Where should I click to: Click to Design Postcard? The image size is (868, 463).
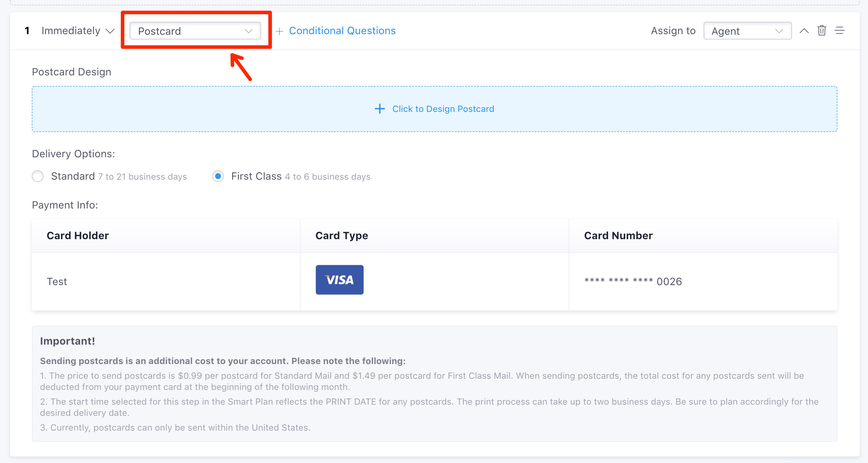443,109
